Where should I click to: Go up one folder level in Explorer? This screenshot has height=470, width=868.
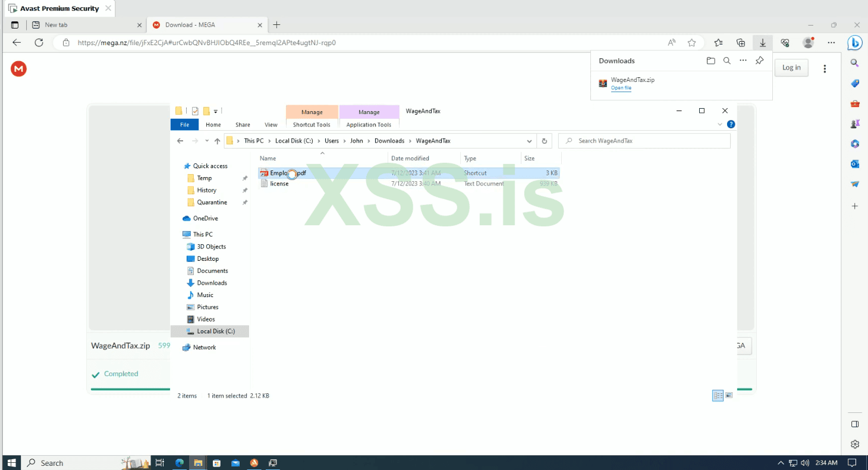pyautogui.click(x=217, y=141)
